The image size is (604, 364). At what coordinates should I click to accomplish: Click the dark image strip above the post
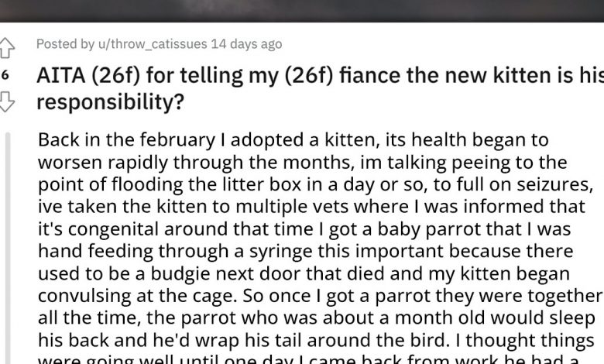pos(302,10)
